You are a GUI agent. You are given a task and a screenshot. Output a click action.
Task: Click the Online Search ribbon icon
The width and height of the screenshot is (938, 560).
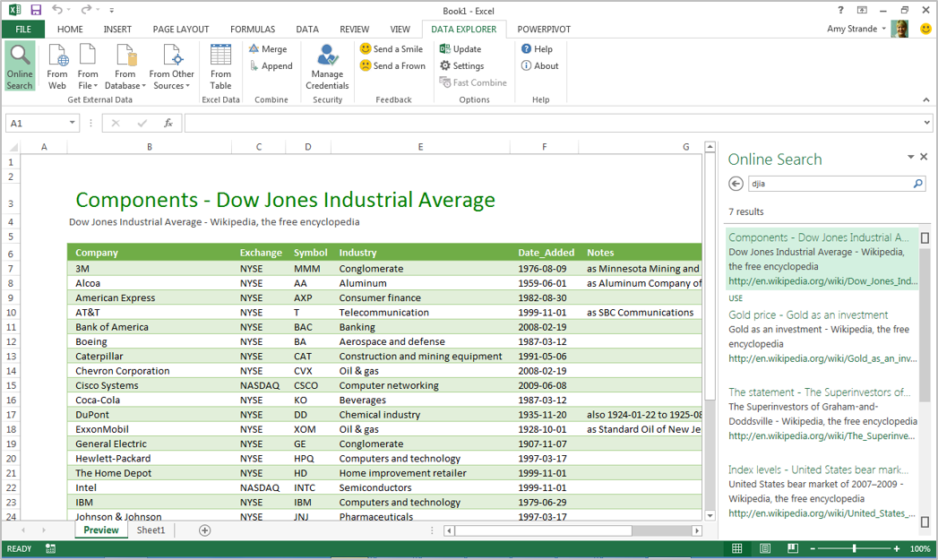pos(19,66)
